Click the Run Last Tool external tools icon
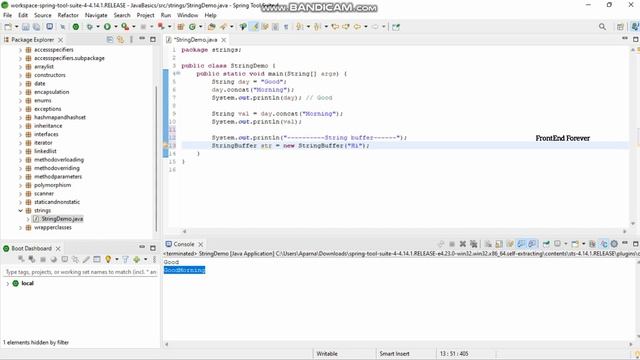The width and height of the screenshot is (640, 360). (125, 27)
